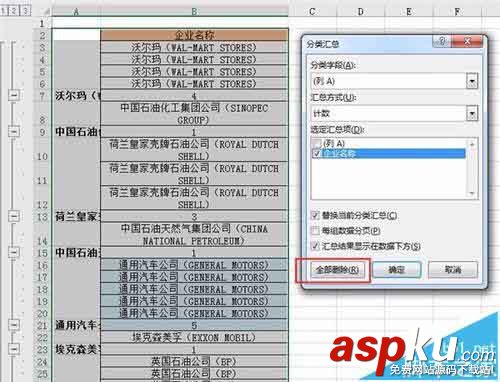
Task: Click count value 4 in row 7
Action: [x=194, y=96]
